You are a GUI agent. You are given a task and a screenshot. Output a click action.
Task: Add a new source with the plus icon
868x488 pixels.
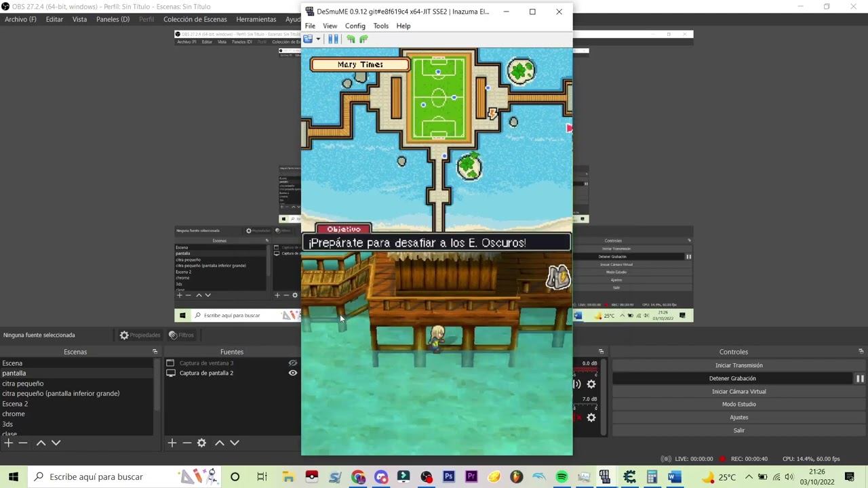pos(172,443)
